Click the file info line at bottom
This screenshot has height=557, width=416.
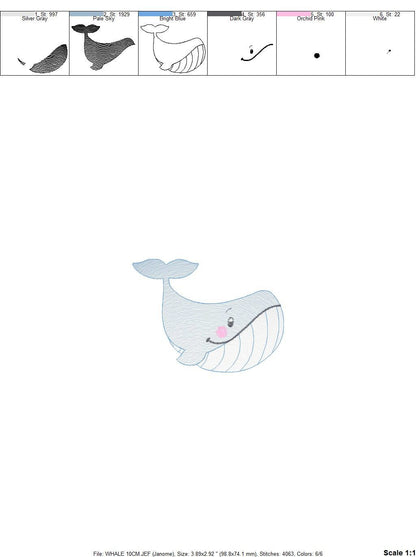[x=208, y=553]
